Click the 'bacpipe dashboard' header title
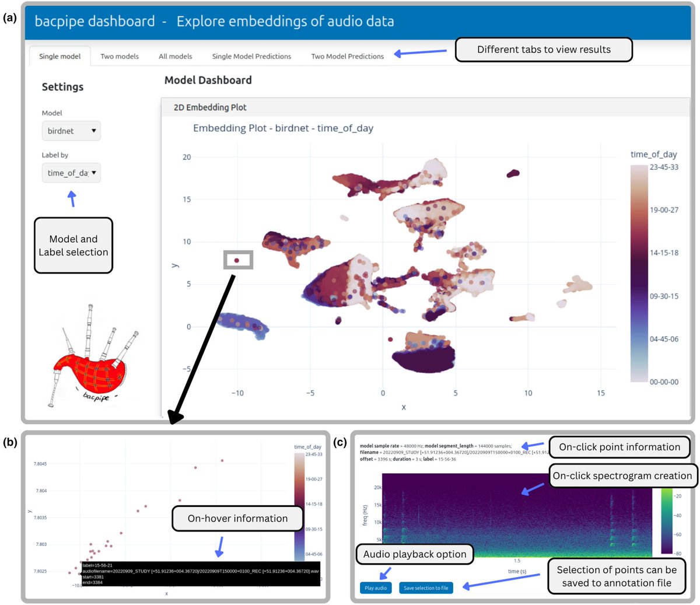 (94, 22)
